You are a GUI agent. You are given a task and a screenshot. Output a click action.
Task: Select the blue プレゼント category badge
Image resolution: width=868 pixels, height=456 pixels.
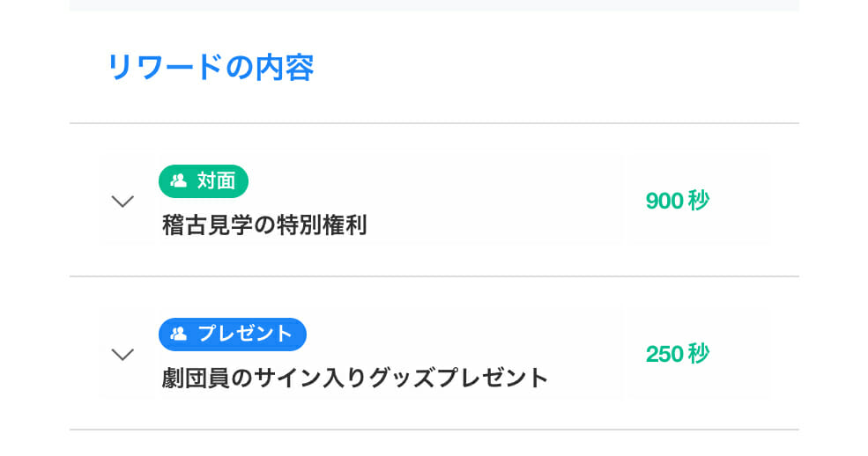tap(233, 335)
